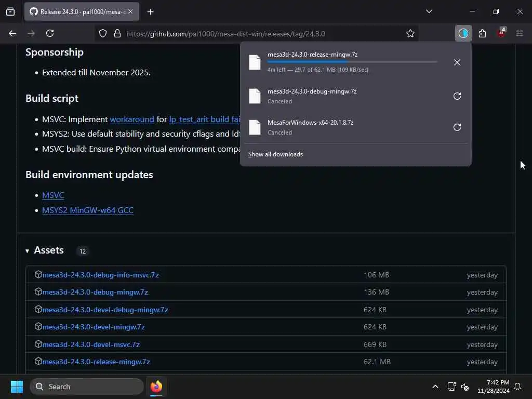Show hidden system tray icons
Screen dimensions: 532x399
point(435,387)
